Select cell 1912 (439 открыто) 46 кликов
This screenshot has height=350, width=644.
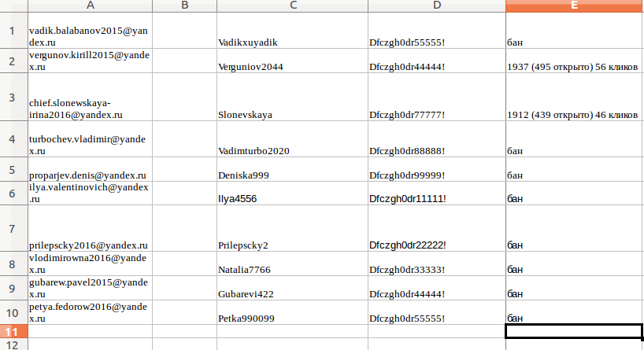[575, 97]
